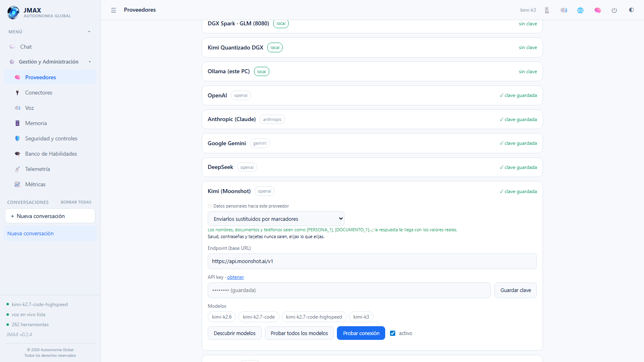Collapse the MENÚ section arrow
Viewport: 644px width, 362px height.
click(x=89, y=32)
